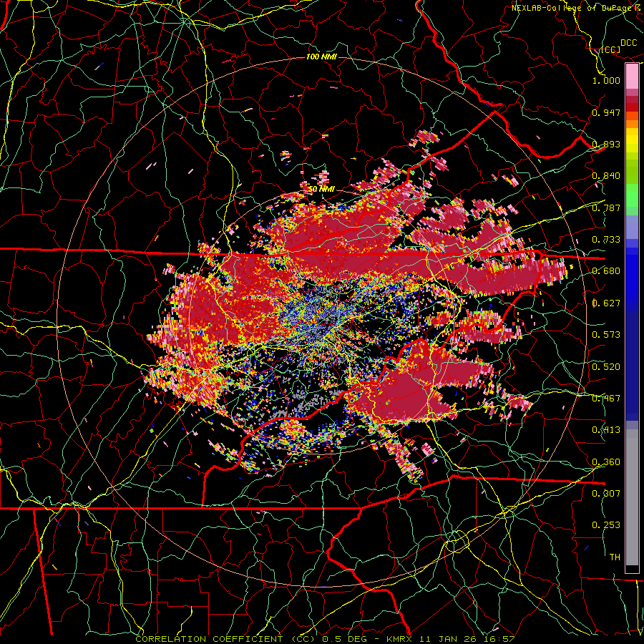Click the 50 NMI range ring label
644x644 pixels.
tap(321, 190)
